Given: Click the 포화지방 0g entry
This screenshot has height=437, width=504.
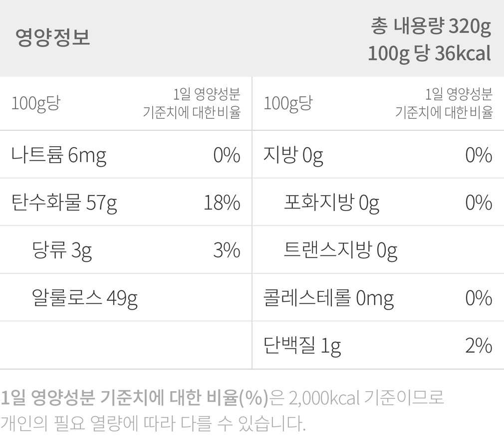Looking at the screenshot, I should coord(331,204).
